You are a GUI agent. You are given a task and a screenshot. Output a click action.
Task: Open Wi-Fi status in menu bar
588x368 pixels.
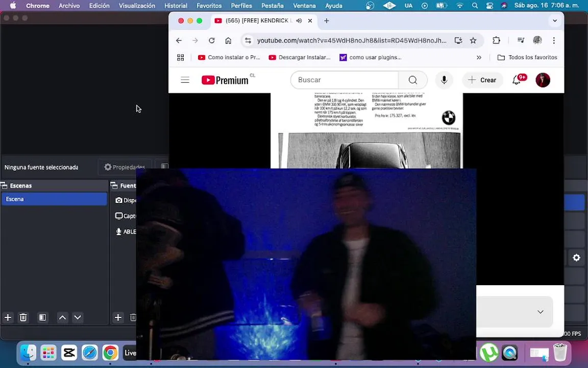coord(460,6)
